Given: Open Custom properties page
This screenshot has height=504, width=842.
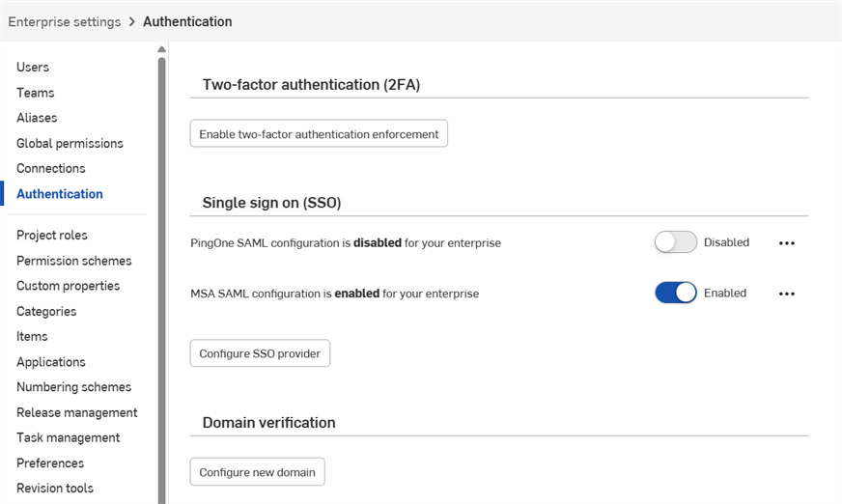Looking at the screenshot, I should click(69, 287).
